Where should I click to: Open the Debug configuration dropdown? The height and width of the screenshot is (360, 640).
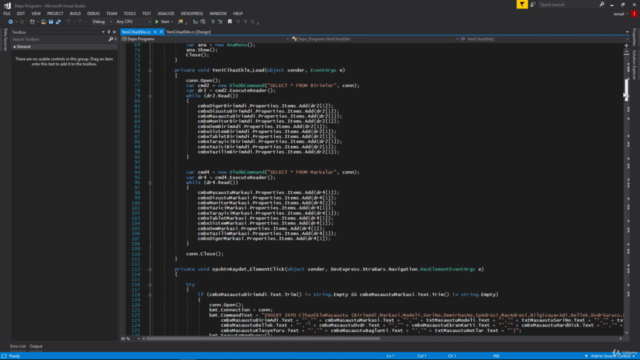[x=102, y=22]
